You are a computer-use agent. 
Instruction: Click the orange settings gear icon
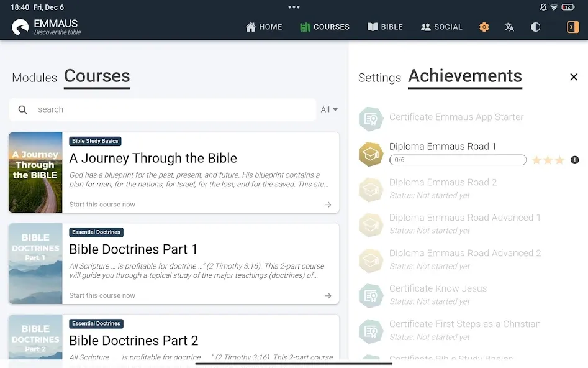(x=484, y=27)
